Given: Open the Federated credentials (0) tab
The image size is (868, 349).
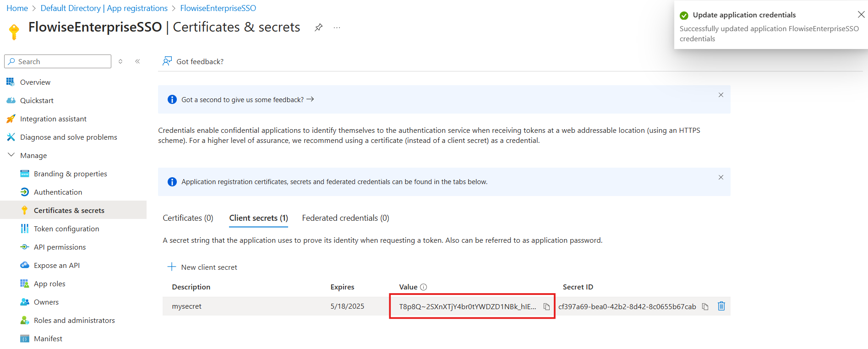Looking at the screenshot, I should pyautogui.click(x=345, y=218).
